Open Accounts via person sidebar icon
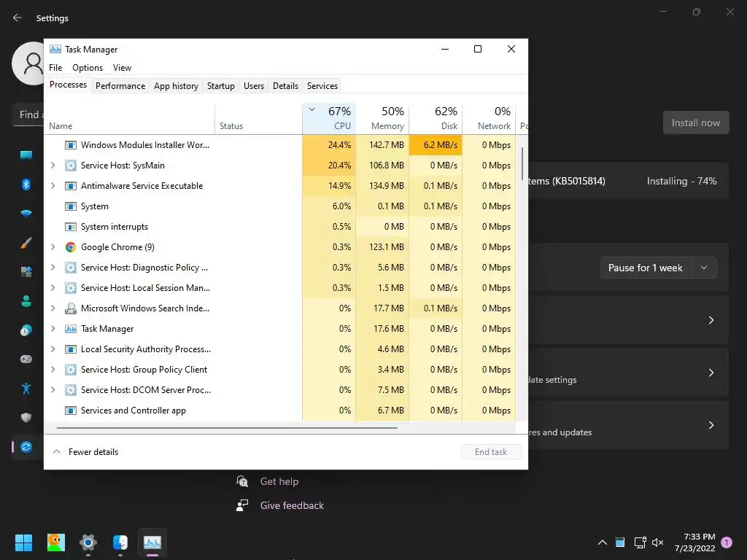747x560 pixels. [26, 301]
